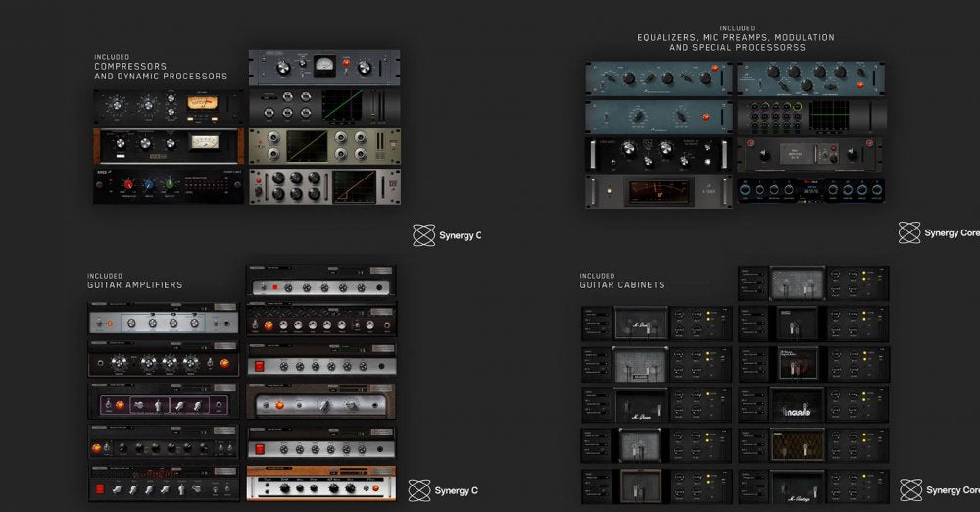Select the orange-lit VU meter on black compressor
This screenshot has height=512, width=980.
pos(202,103)
